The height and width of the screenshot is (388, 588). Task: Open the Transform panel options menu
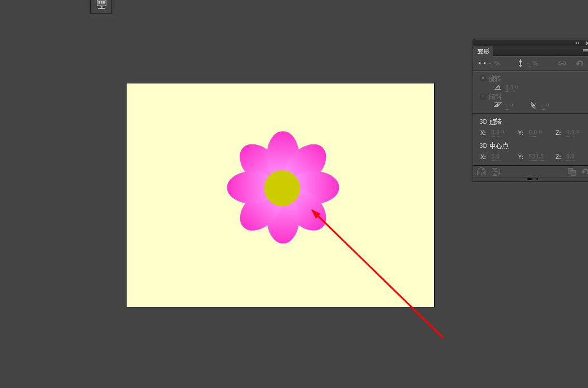tap(584, 51)
